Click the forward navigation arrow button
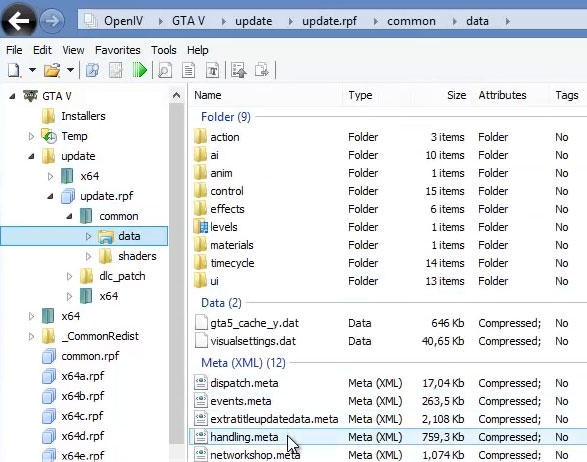This screenshot has height=462, width=587. 52,21
